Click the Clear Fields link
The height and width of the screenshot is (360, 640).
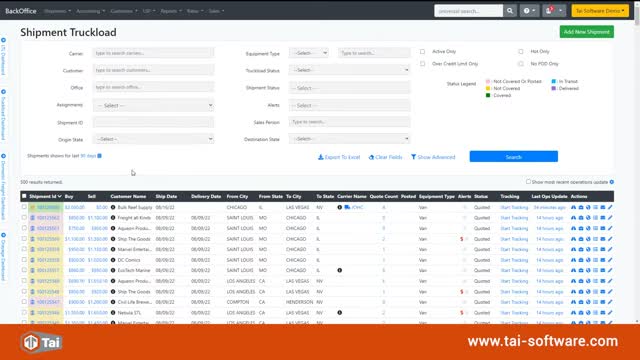coord(385,157)
